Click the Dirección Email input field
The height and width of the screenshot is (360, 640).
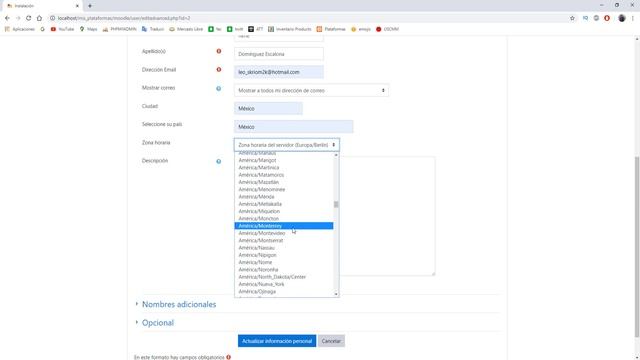coord(279,72)
